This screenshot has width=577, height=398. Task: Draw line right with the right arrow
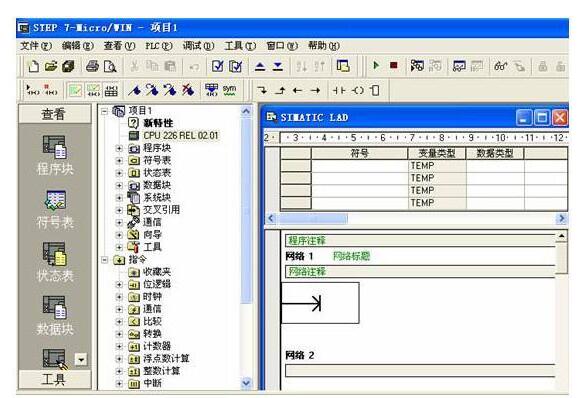tap(315, 90)
